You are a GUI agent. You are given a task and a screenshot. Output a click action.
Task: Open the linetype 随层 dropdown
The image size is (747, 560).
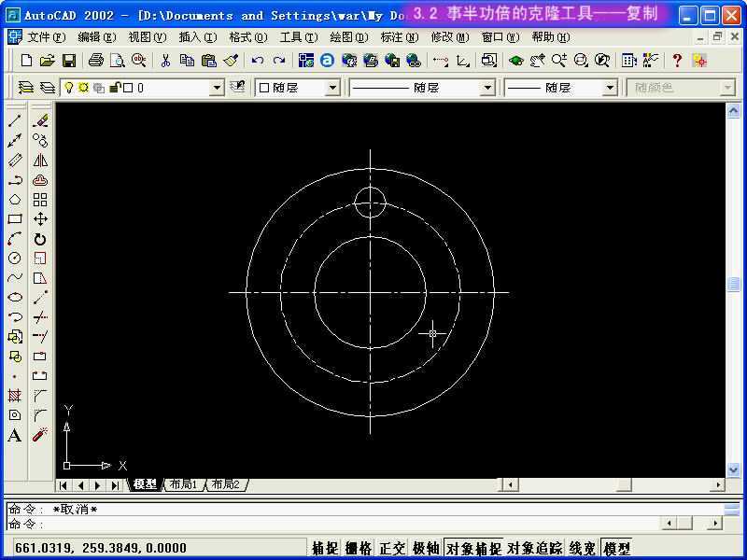point(486,88)
